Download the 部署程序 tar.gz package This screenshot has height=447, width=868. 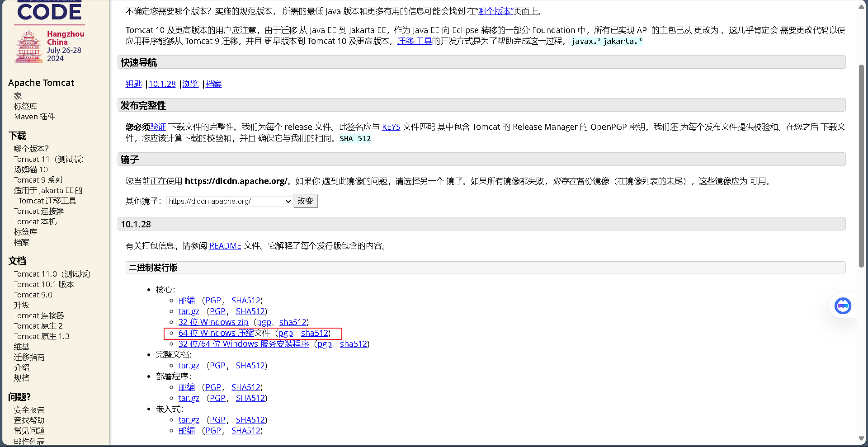pyautogui.click(x=189, y=398)
